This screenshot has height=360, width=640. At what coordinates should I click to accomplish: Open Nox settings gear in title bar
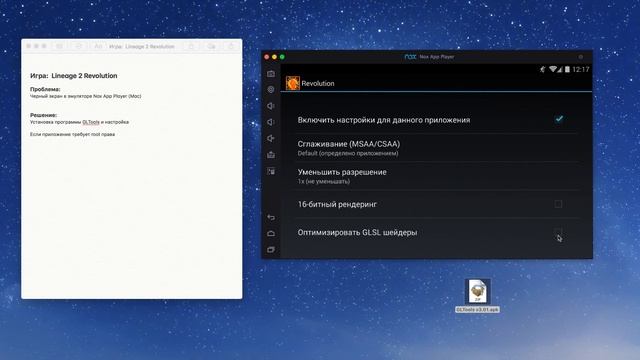(580, 57)
